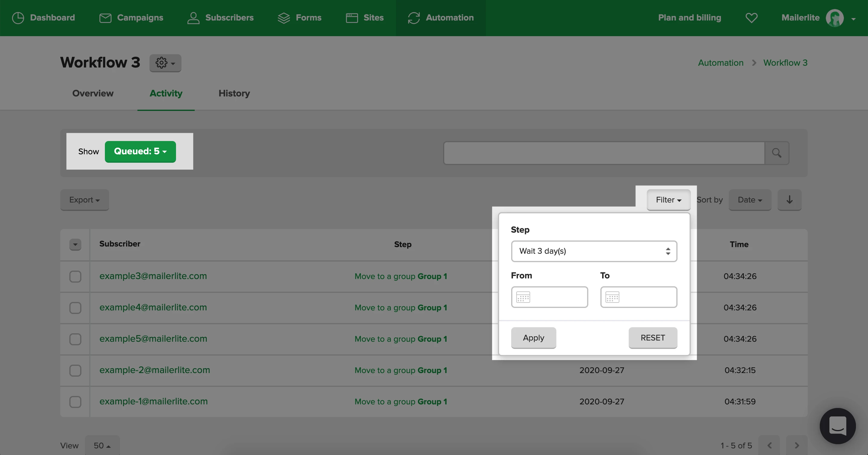Open the Step select showing Wait 3 day(s)
The image size is (868, 455).
(x=594, y=251)
